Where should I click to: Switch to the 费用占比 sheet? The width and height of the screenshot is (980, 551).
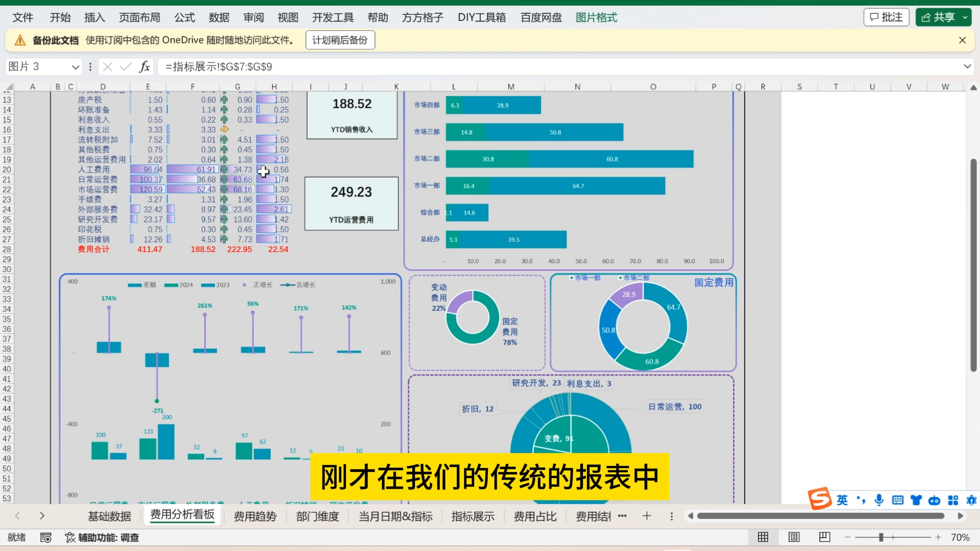point(535,516)
